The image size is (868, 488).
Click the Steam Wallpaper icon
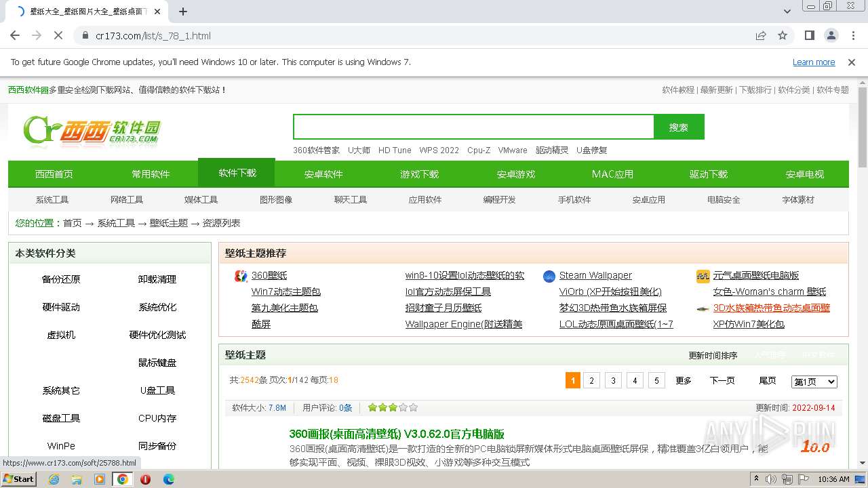549,276
